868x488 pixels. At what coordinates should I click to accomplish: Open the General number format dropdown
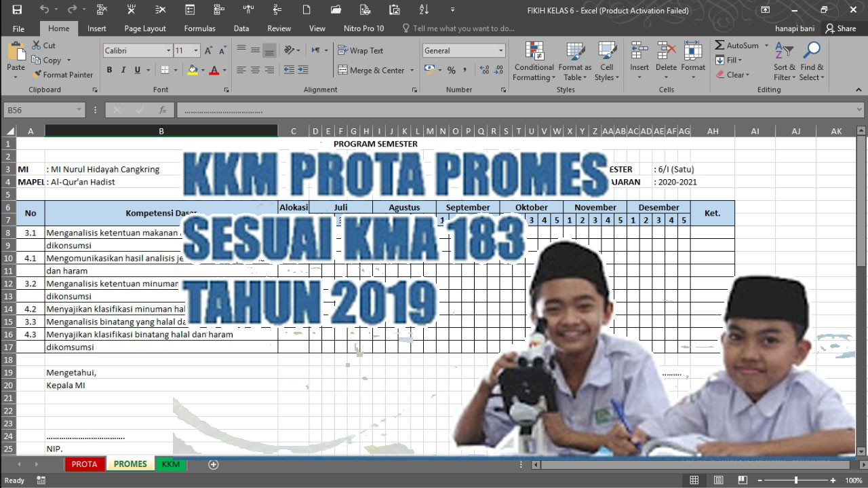coord(502,50)
